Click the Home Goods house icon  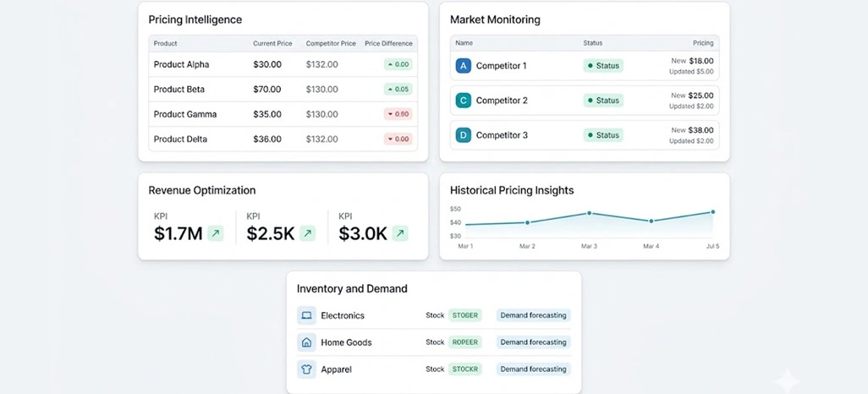pyautogui.click(x=306, y=342)
